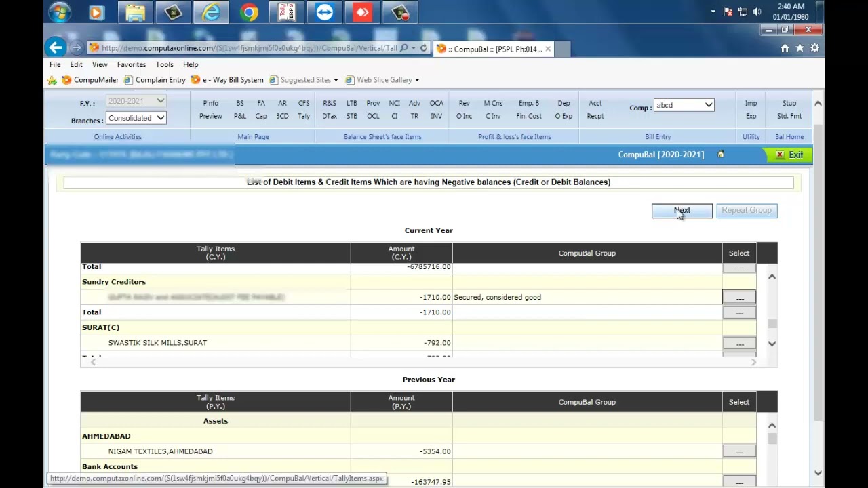This screenshot has width=868, height=488.
Task: Open Internet Explorer from taskbar
Action: pyautogui.click(x=211, y=12)
